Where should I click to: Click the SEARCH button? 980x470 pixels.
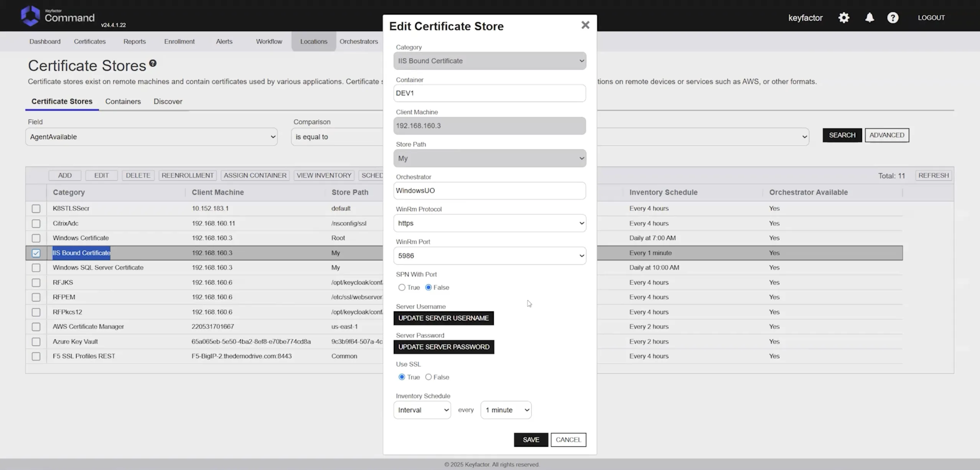pyautogui.click(x=842, y=135)
